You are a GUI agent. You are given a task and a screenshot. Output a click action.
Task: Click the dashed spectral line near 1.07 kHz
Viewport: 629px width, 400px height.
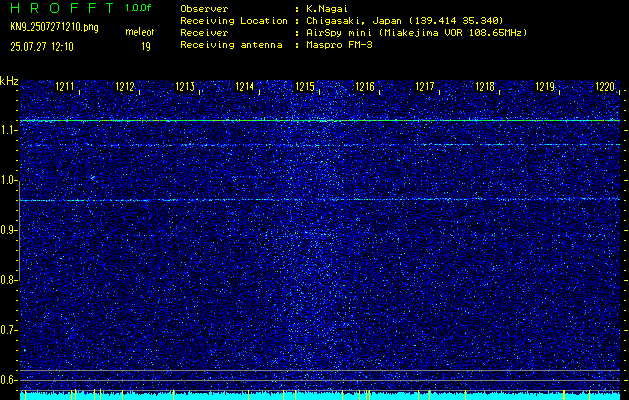pyautogui.click(x=320, y=145)
